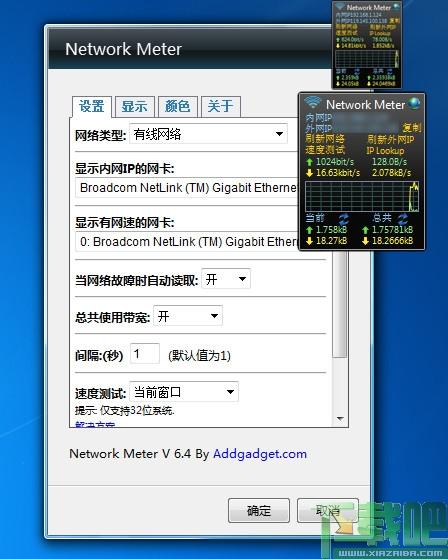Click the Wi-Fi icon in Network Meter gadget

click(312, 102)
